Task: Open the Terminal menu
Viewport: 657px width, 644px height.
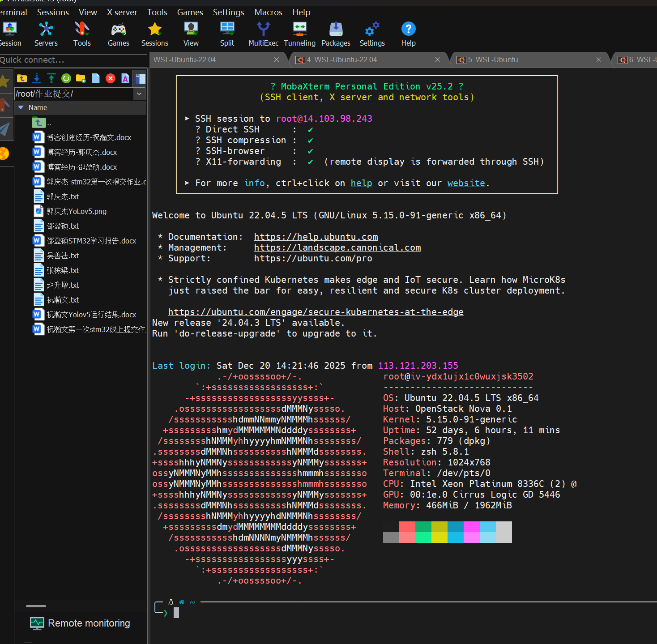Action: pos(13,12)
